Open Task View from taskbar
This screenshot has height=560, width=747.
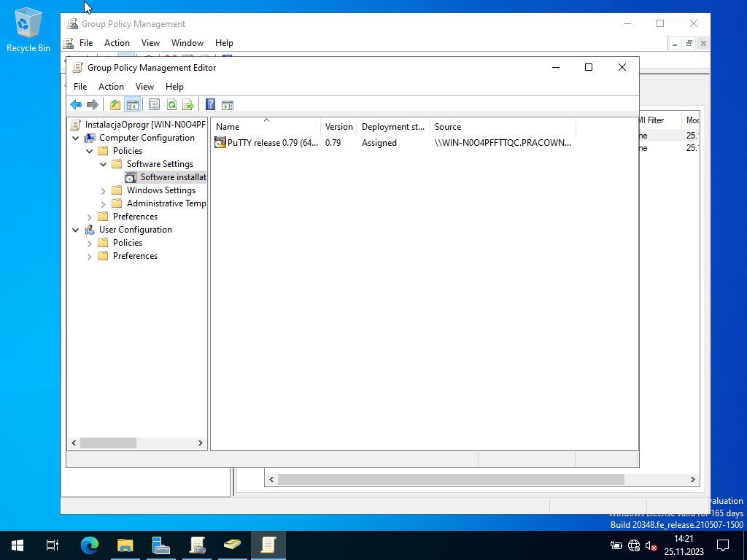pyautogui.click(x=53, y=545)
